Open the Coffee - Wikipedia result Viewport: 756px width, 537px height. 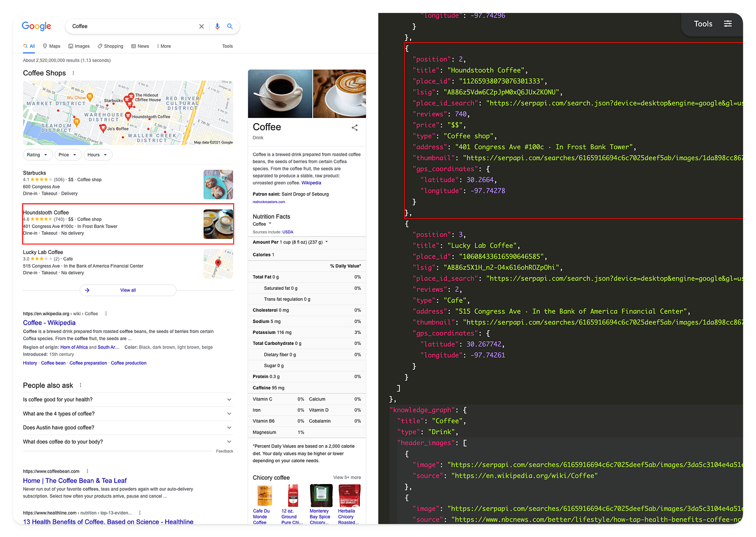tap(49, 323)
